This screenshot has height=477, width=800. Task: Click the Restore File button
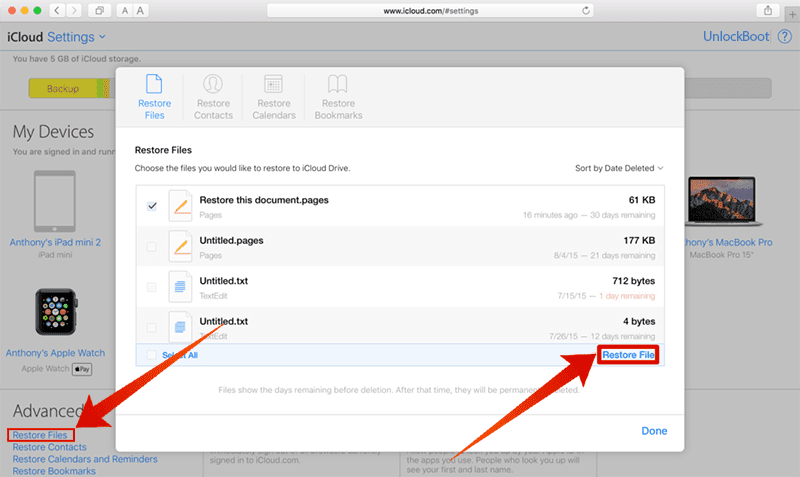pyautogui.click(x=628, y=355)
